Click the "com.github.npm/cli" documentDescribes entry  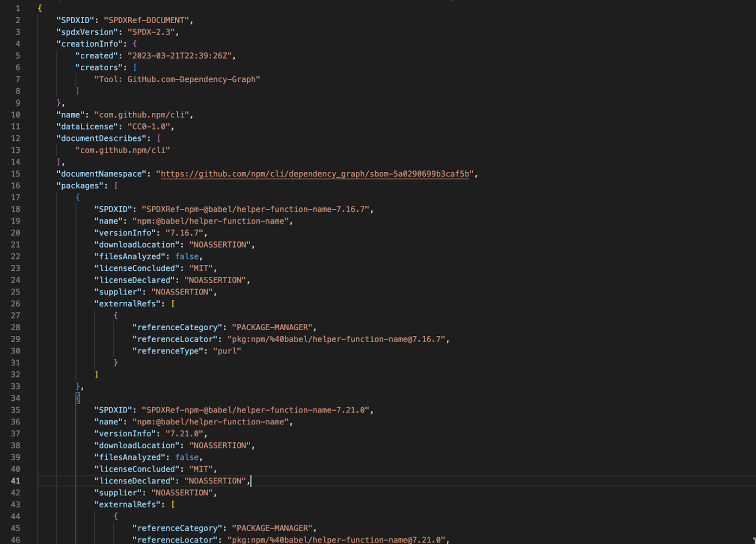[123, 150]
